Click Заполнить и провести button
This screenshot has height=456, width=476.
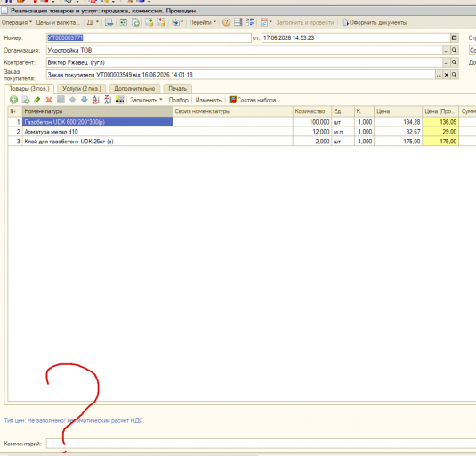pyautogui.click(x=305, y=22)
